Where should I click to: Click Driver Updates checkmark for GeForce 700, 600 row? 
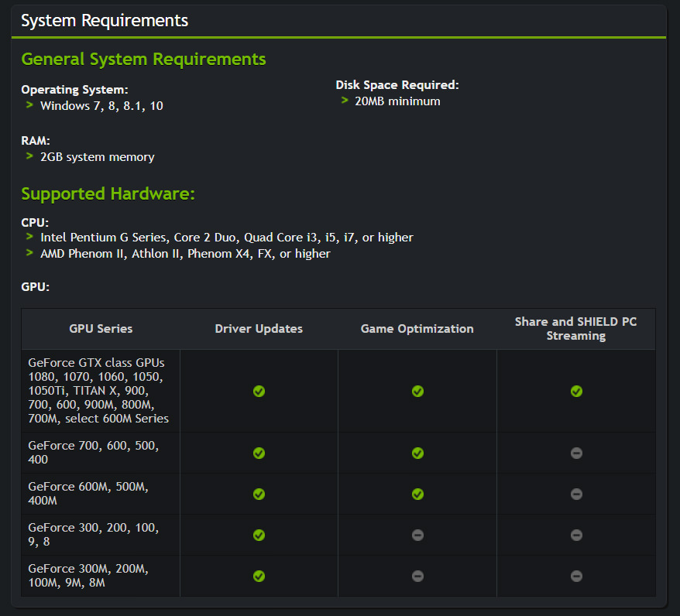259,453
